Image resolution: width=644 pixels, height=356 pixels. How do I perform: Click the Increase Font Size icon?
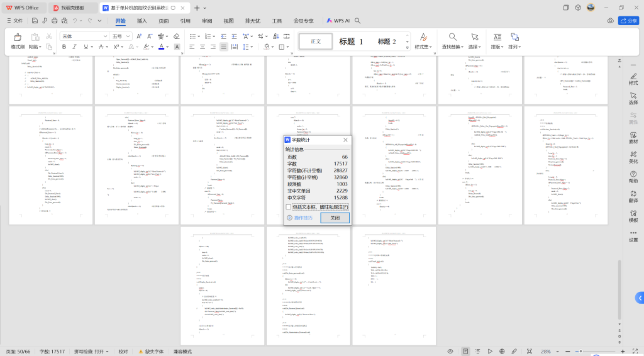pos(139,36)
